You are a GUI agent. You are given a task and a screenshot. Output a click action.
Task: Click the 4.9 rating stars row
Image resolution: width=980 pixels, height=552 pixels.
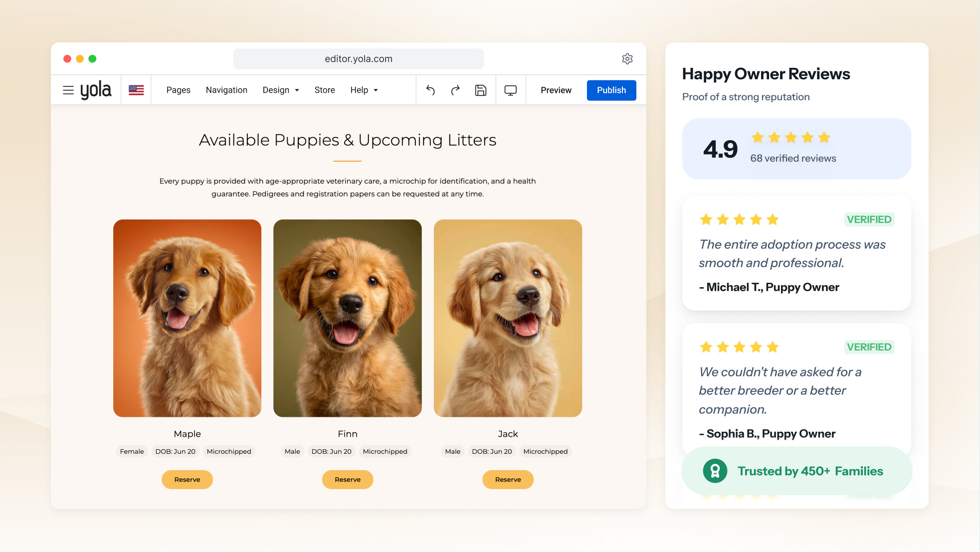790,138
